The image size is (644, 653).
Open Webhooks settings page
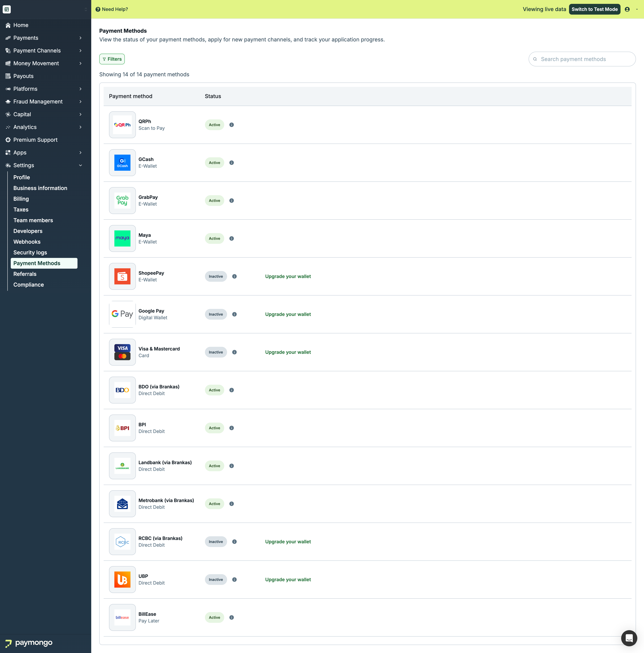(27, 242)
